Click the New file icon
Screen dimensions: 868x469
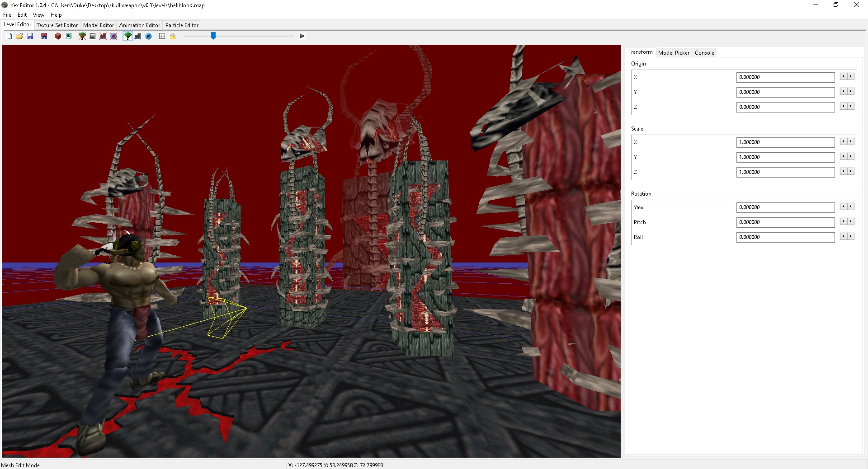pyautogui.click(x=9, y=36)
